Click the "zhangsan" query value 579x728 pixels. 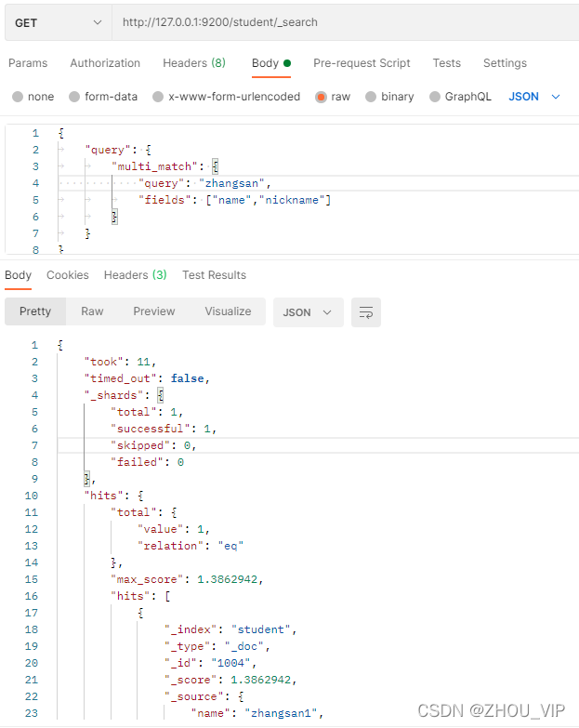point(231,183)
